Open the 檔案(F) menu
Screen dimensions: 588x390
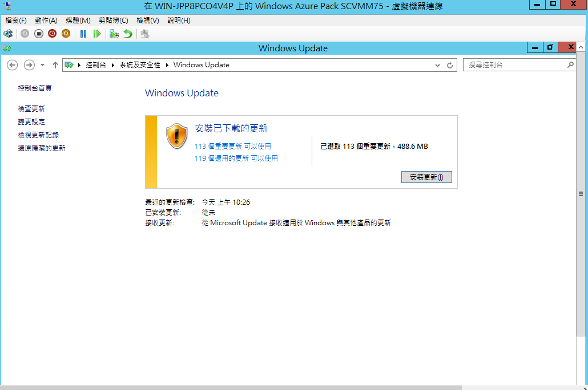click(16, 20)
